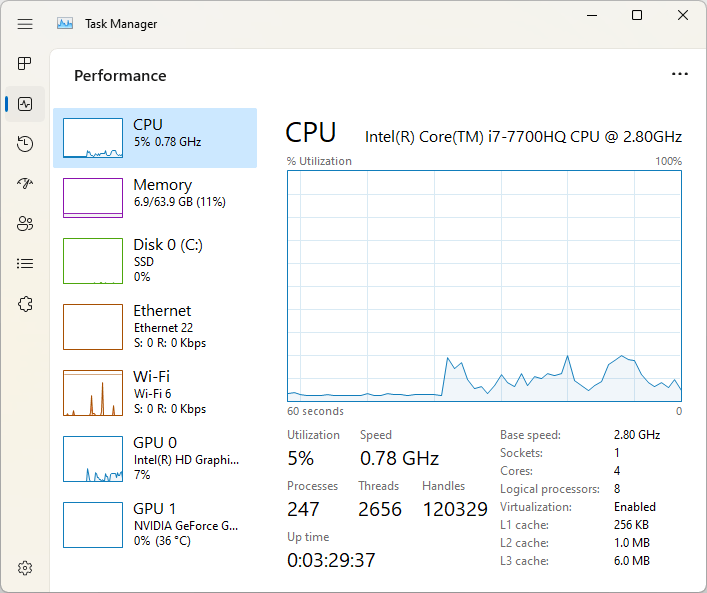The height and width of the screenshot is (593, 707).
Task: Open the Services puzzle-piece icon
Action: pyautogui.click(x=25, y=304)
